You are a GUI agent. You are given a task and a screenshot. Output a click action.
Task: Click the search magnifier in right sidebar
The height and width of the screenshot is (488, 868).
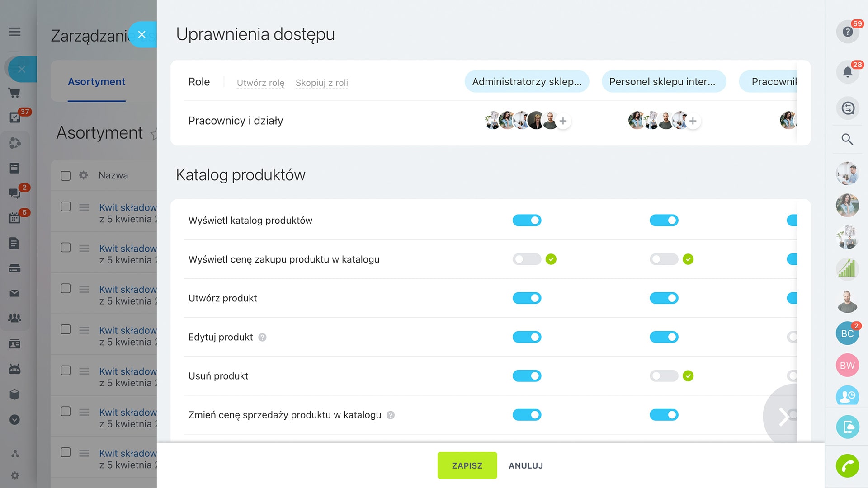click(847, 139)
